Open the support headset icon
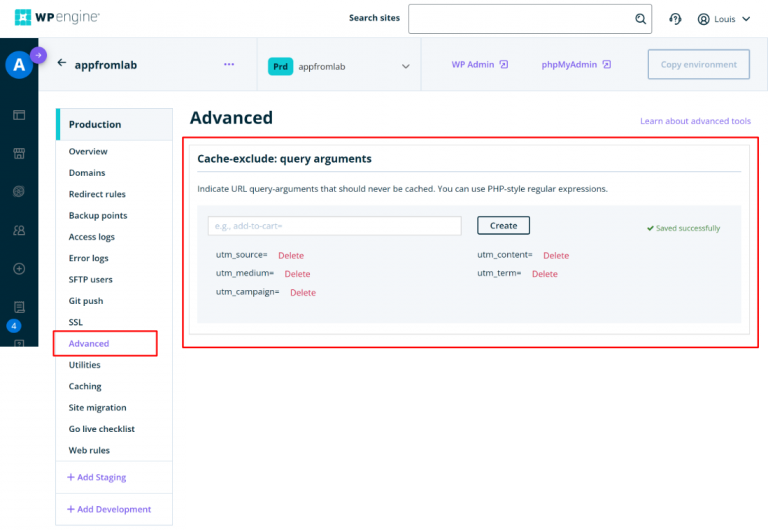Screen dimensions: 768x531 tap(675, 19)
